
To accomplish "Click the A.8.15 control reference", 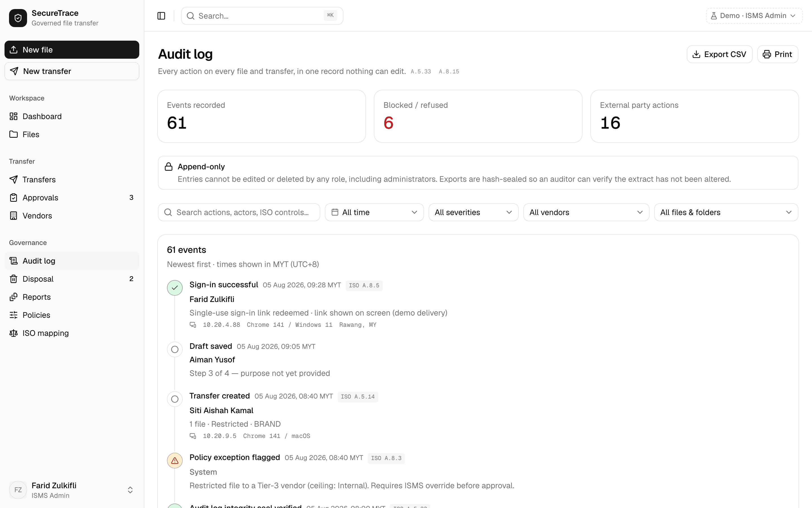I will coord(449,72).
